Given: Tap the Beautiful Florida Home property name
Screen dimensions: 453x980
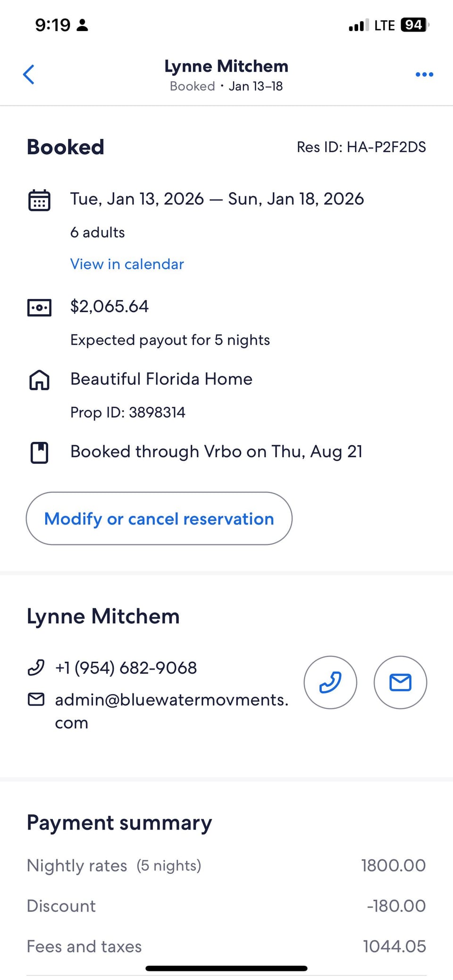Looking at the screenshot, I should [x=161, y=379].
